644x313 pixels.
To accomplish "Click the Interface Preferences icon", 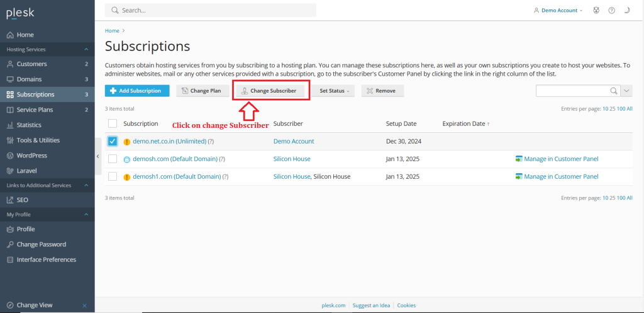I will (10, 259).
